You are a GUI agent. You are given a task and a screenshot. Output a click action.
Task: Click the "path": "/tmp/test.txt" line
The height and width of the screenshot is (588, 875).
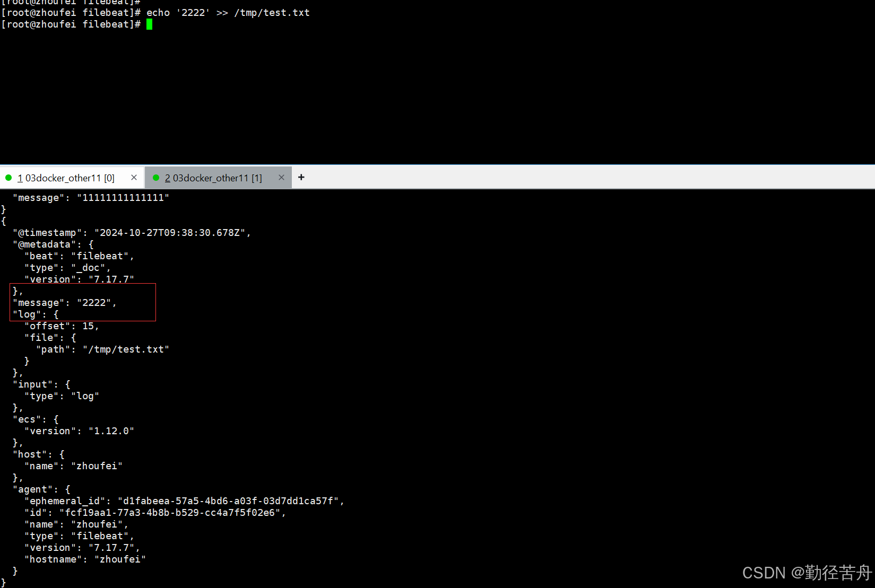point(102,349)
